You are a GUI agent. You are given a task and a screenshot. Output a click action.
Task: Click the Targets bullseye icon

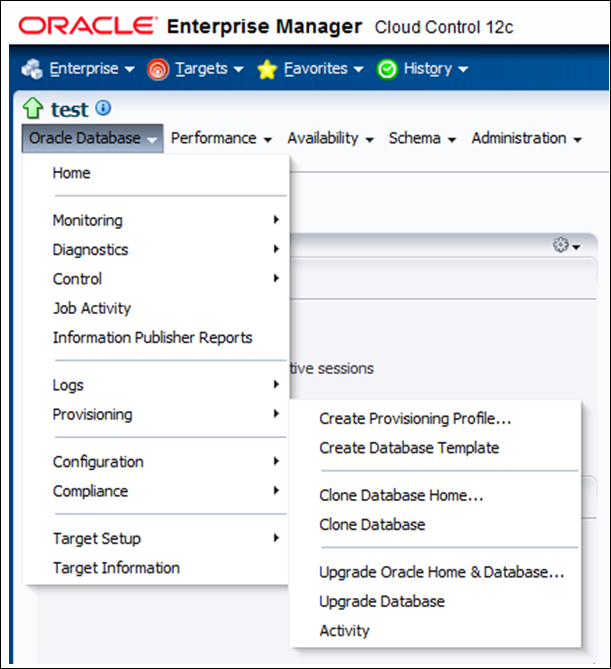[x=158, y=69]
